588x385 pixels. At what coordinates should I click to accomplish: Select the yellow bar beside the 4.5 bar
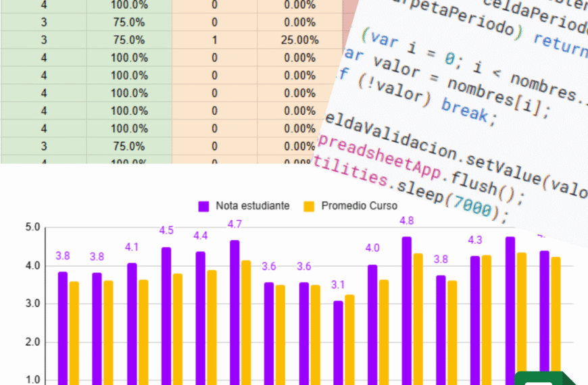click(178, 329)
